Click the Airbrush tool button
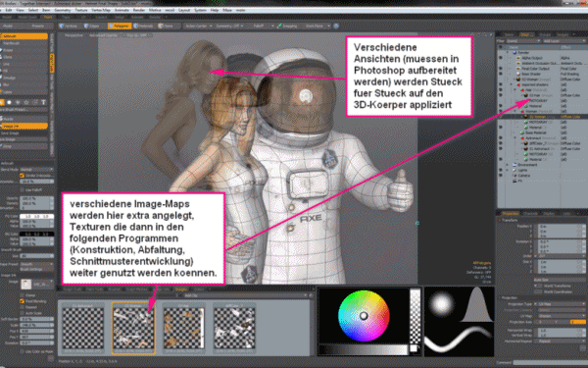 [x=24, y=36]
